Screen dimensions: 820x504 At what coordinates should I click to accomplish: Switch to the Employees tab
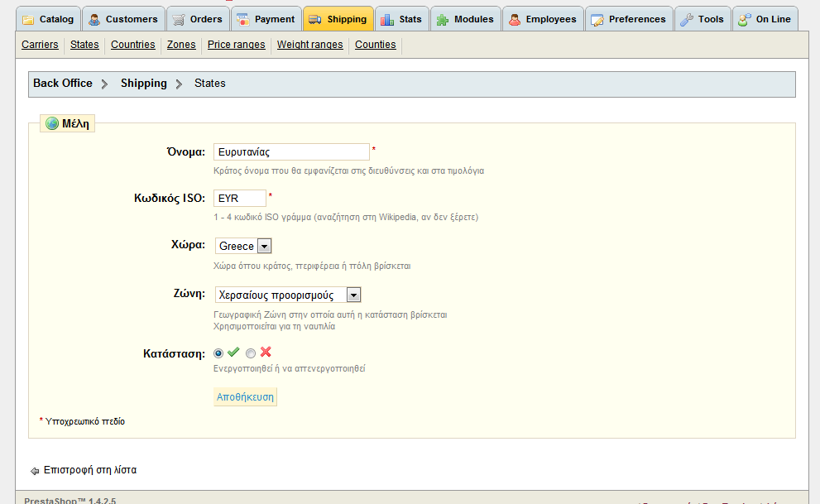click(x=544, y=19)
